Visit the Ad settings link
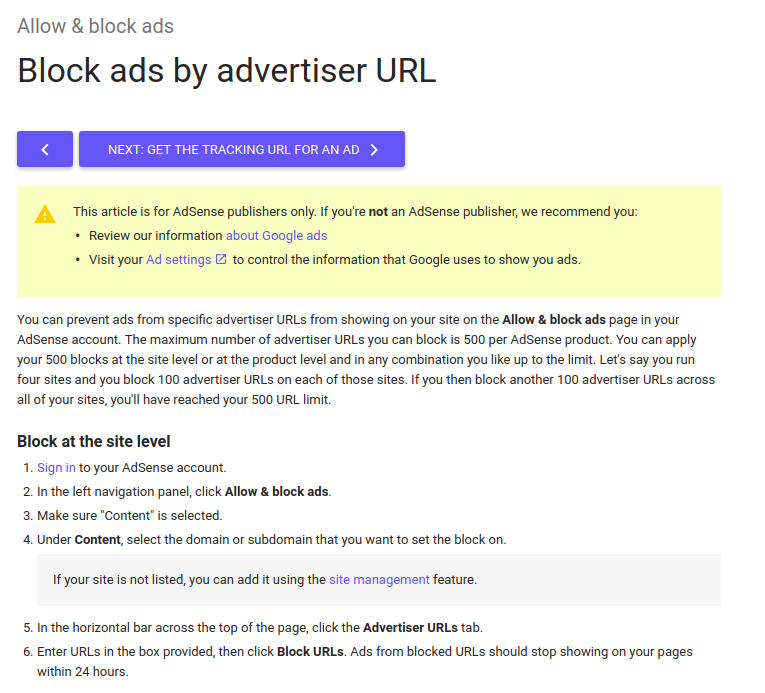Screen dimensions: 765x693 pos(179,260)
